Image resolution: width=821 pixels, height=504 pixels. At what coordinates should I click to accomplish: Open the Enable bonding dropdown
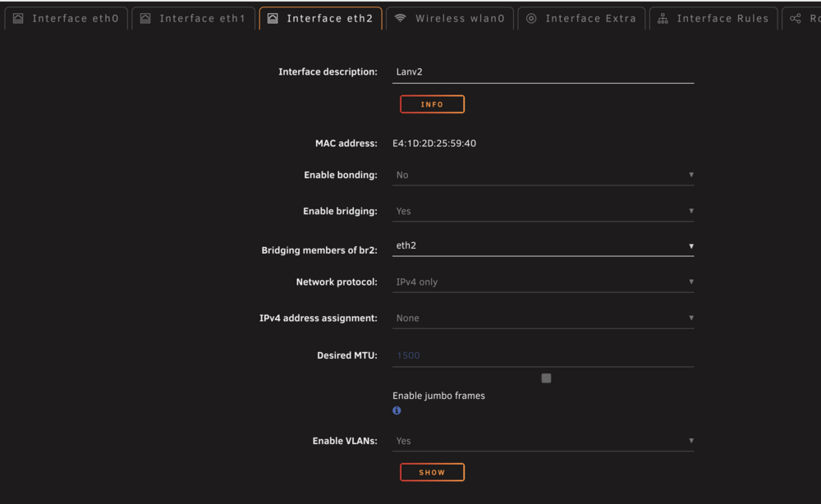(x=543, y=175)
